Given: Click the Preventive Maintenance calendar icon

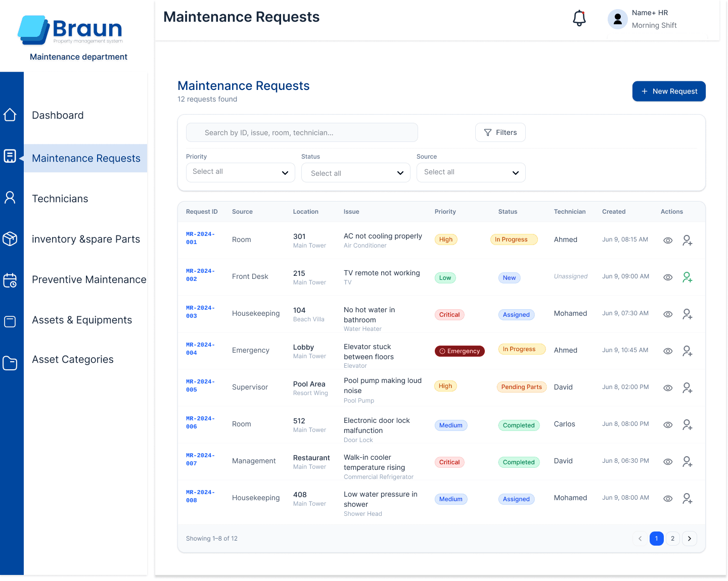Looking at the screenshot, I should pos(10,280).
